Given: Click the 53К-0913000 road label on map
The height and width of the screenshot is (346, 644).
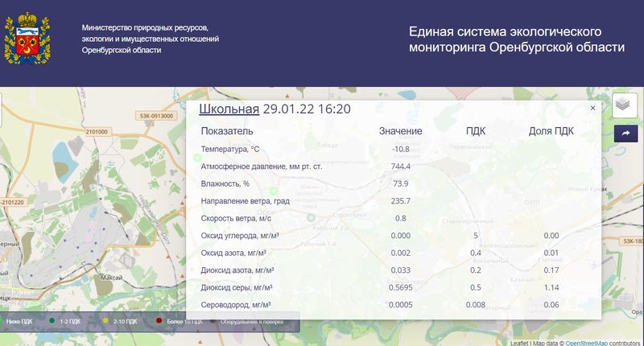Looking at the screenshot, I should pyautogui.click(x=157, y=116).
